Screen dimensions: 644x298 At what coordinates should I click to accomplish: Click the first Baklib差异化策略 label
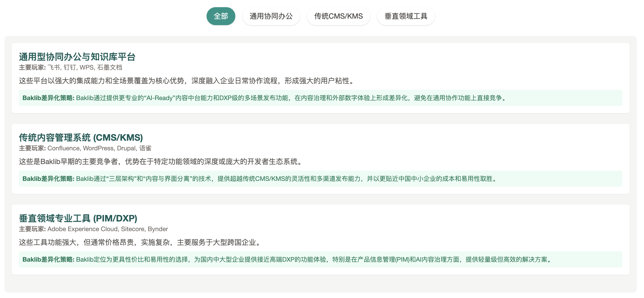click(x=48, y=98)
